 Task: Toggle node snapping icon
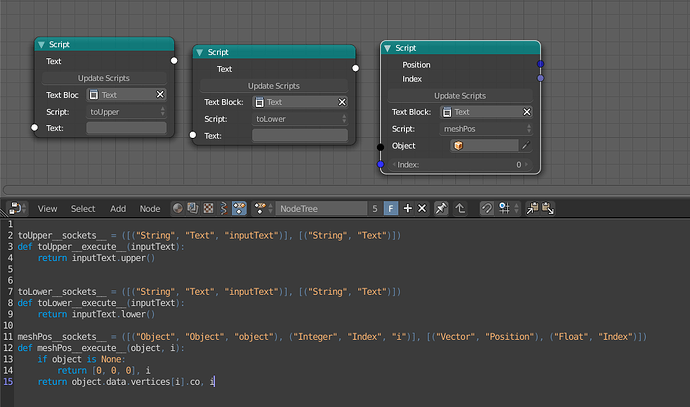[504, 208]
